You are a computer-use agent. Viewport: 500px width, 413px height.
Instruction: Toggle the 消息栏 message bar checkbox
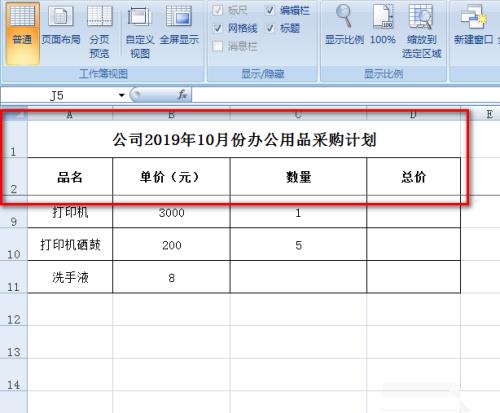coord(218,46)
